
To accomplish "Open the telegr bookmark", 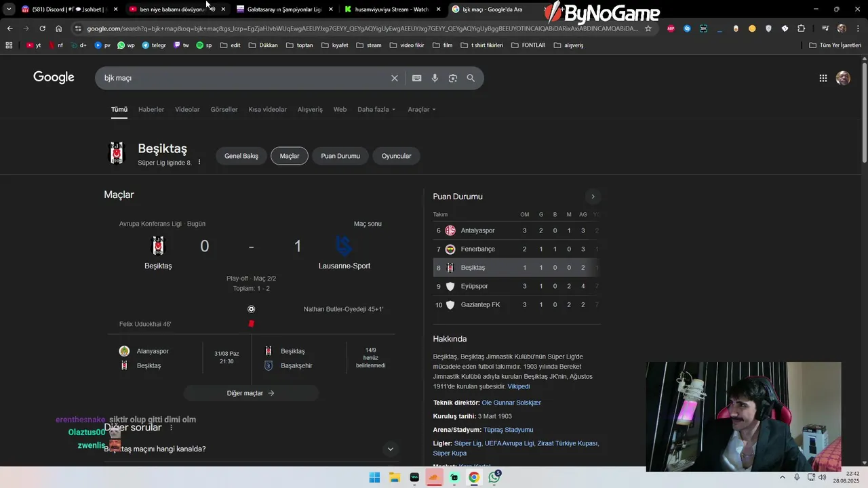I will (154, 45).
